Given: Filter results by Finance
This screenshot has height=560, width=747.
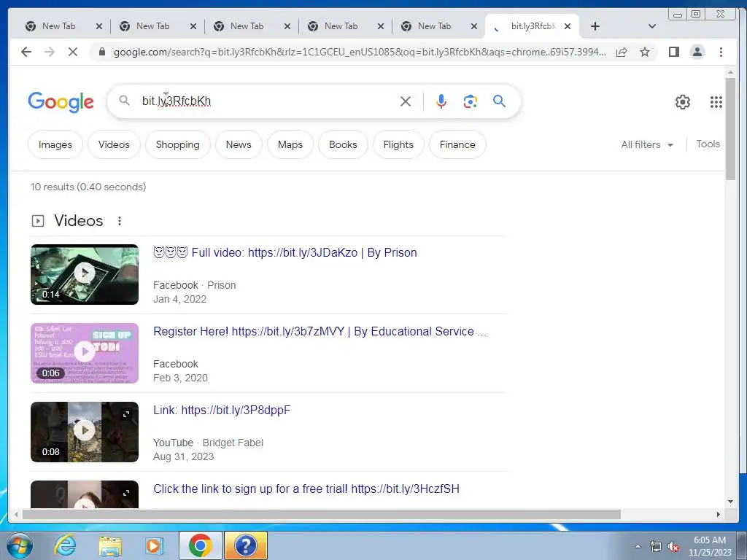Looking at the screenshot, I should [x=457, y=144].
